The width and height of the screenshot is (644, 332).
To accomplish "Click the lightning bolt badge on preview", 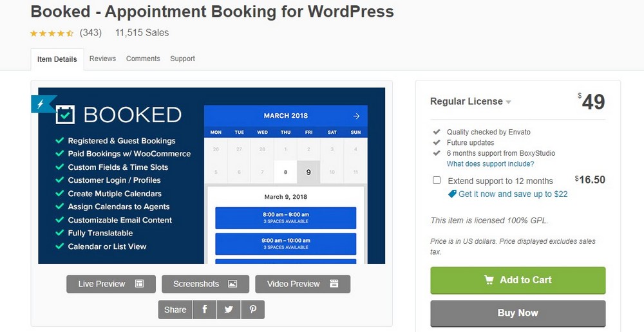I will (x=42, y=104).
